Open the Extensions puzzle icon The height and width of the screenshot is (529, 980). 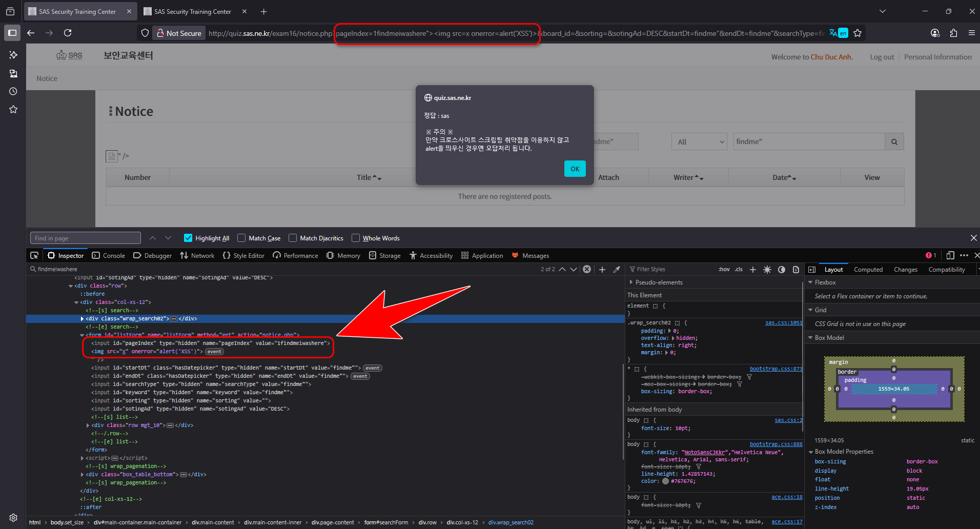(953, 33)
